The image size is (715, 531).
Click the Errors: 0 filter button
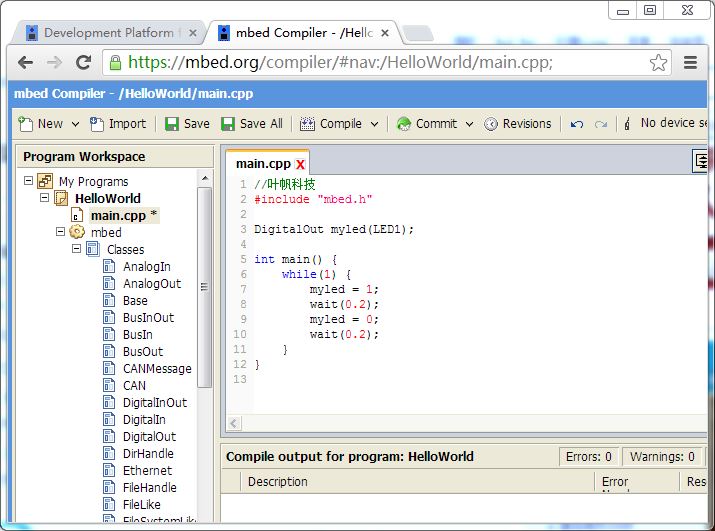tap(588, 456)
